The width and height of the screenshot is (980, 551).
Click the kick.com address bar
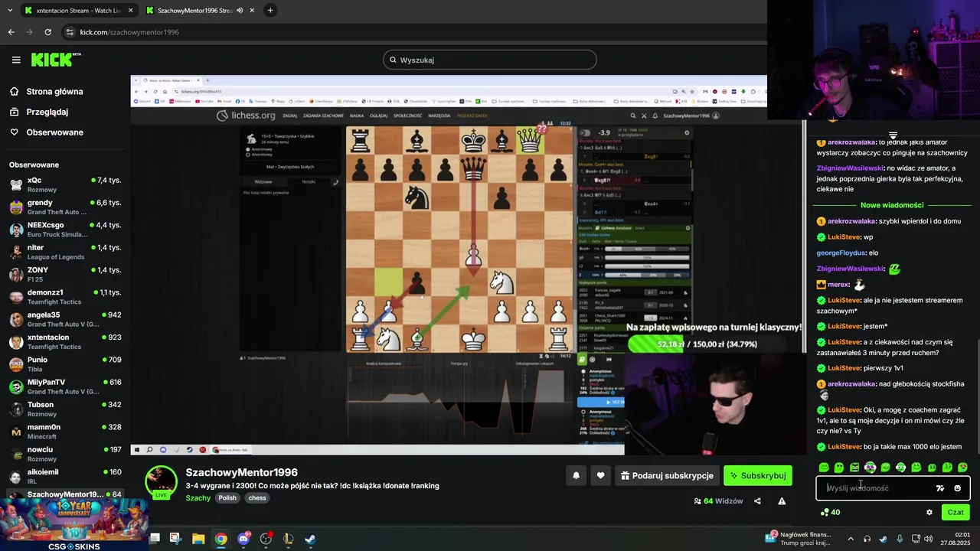coord(413,32)
